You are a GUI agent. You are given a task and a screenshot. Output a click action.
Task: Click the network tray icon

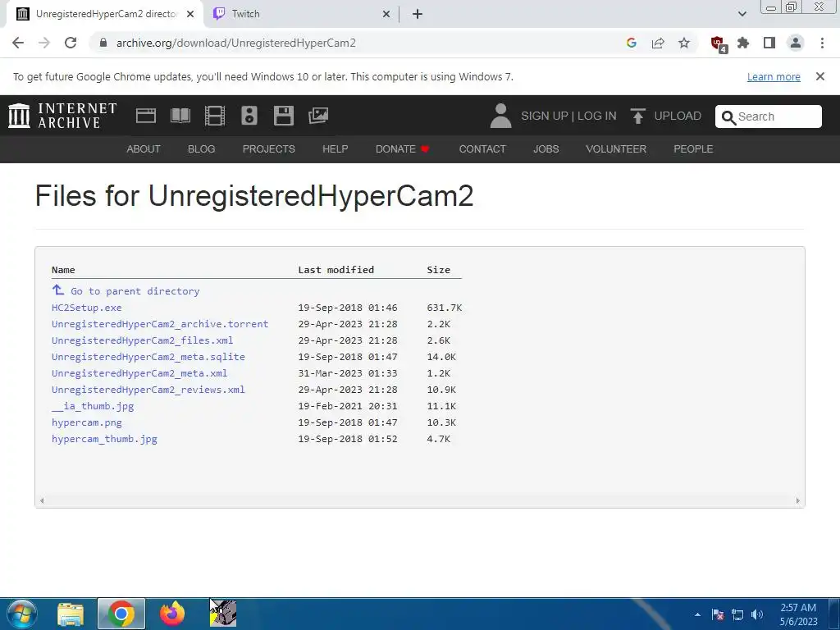click(x=737, y=615)
